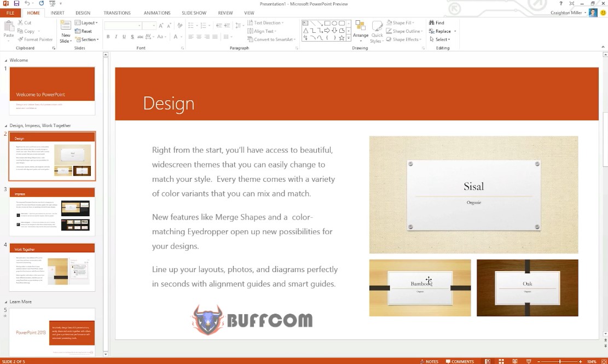Increase the font size
Viewport: 608px width, 364px height.
161,26
